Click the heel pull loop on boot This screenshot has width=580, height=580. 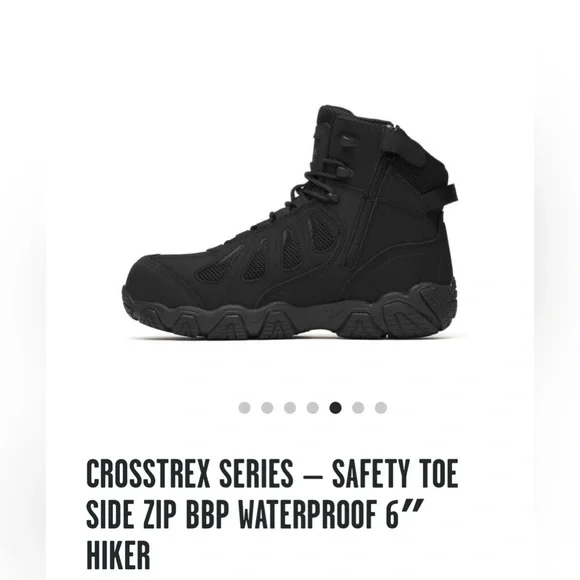click(x=451, y=194)
